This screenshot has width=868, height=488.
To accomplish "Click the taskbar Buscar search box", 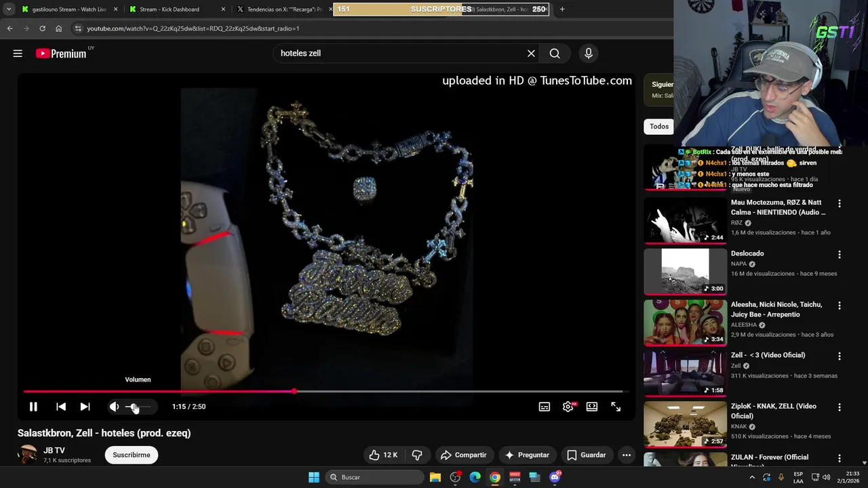I will pos(374,477).
